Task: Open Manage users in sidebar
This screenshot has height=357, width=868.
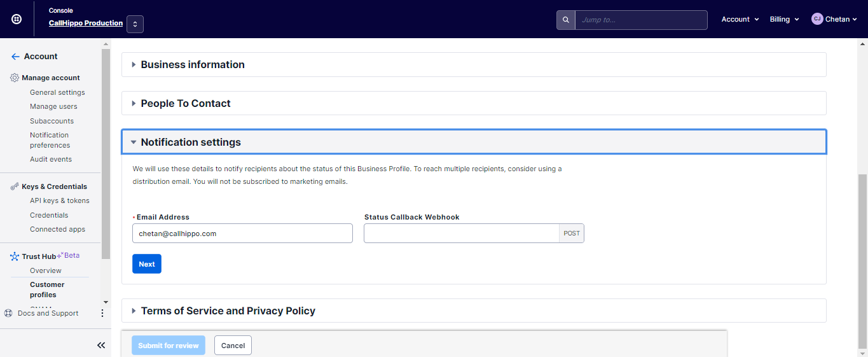Action: pyautogui.click(x=53, y=106)
